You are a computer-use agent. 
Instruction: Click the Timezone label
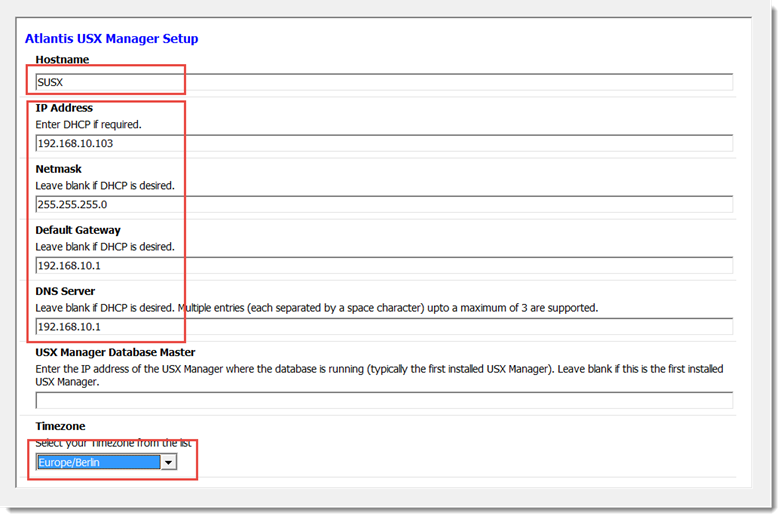(60, 426)
